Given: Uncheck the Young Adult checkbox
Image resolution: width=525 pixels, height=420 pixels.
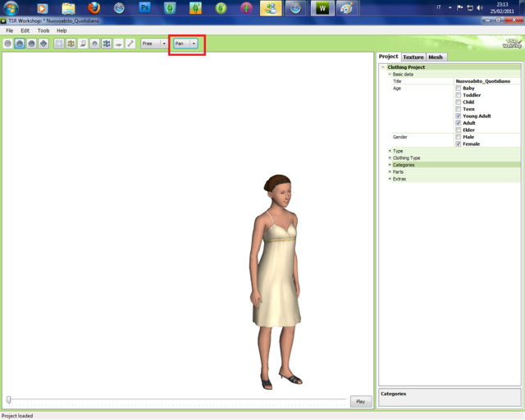Looking at the screenshot, I should (459, 116).
